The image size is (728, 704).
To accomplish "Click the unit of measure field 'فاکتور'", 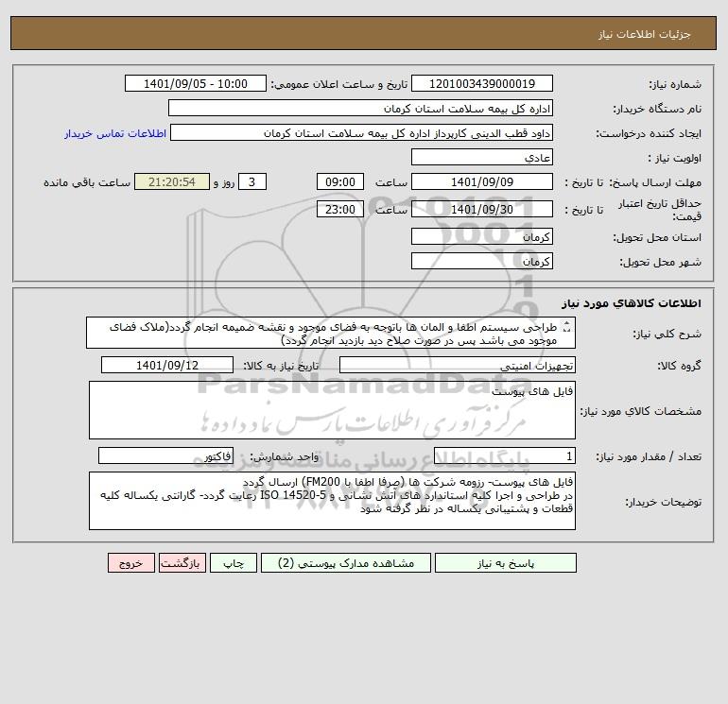I will (165, 456).
